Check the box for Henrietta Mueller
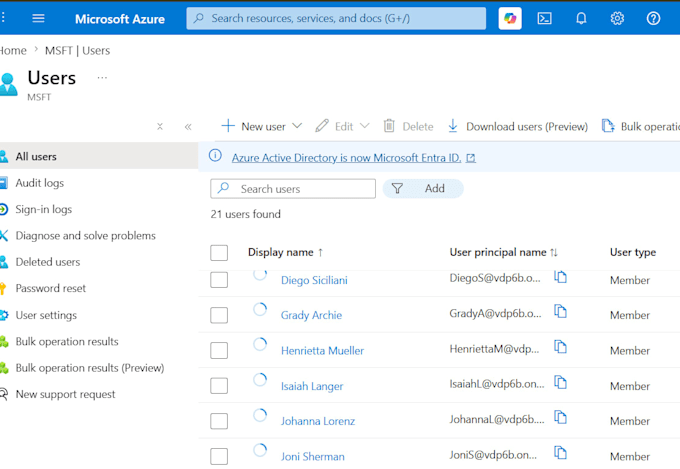The width and height of the screenshot is (680, 469). pyautogui.click(x=219, y=351)
